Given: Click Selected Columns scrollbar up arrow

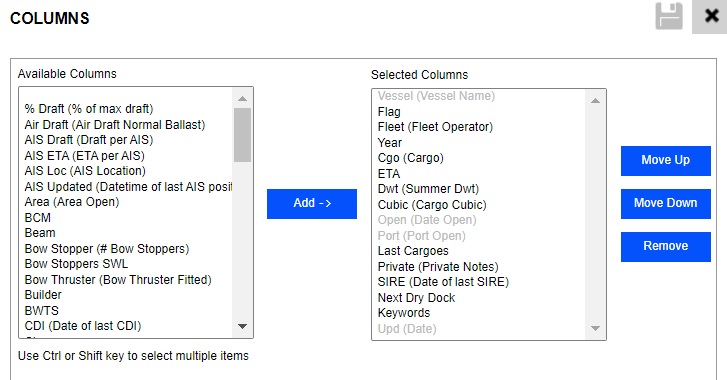Looking at the screenshot, I should (595, 101).
